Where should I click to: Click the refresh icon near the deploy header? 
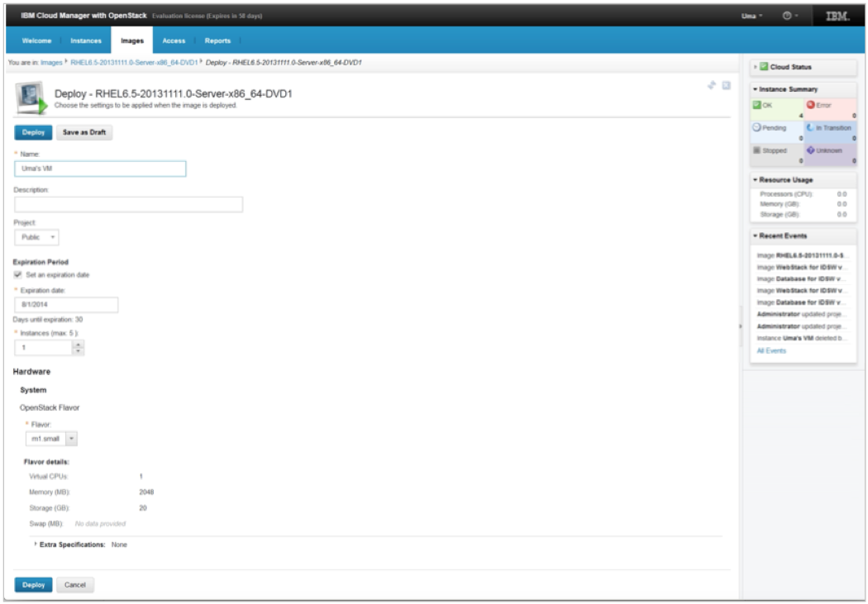coord(711,85)
